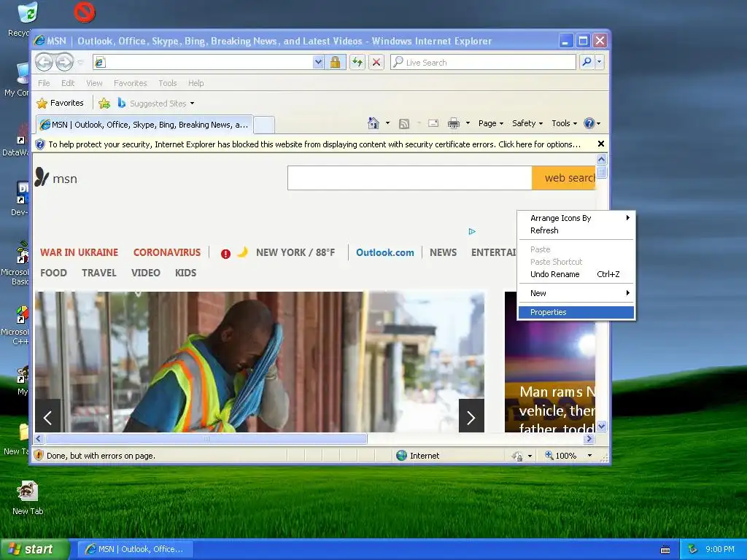Screen dimensions: 747x560
Task: Close the security information bar
Action: tap(601, 144)
